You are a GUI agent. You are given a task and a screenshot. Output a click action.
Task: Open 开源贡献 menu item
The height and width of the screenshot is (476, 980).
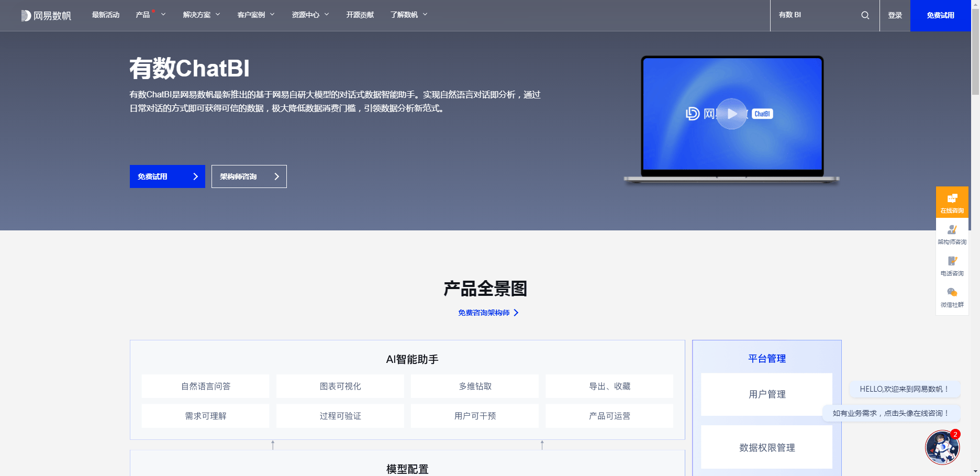click(360, 15)
